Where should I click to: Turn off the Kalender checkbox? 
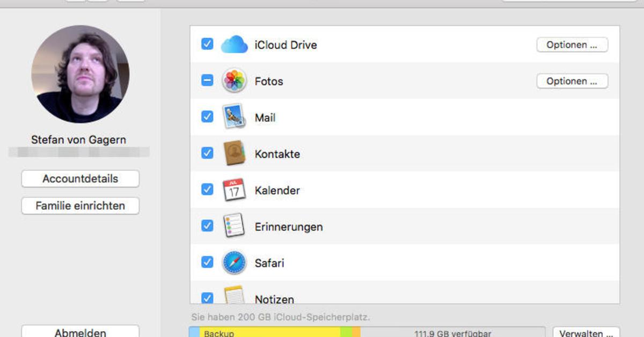(207, 189)
